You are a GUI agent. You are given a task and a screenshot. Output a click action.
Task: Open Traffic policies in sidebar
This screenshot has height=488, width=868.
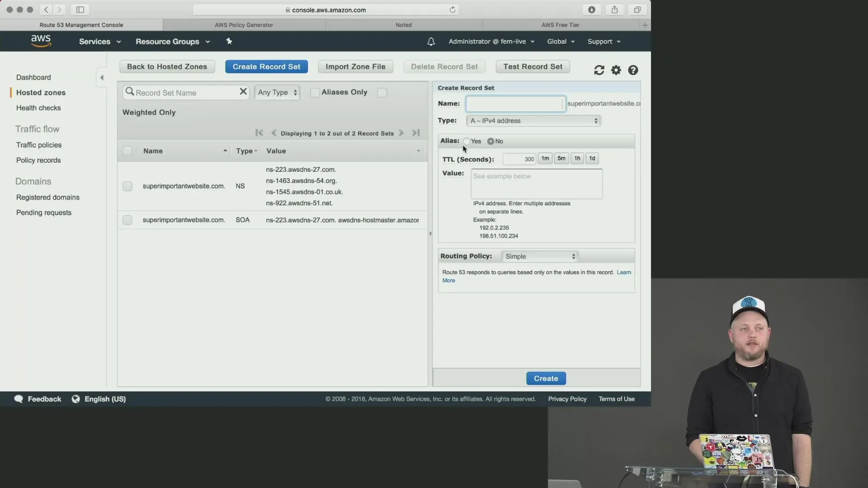coord(39,145)
